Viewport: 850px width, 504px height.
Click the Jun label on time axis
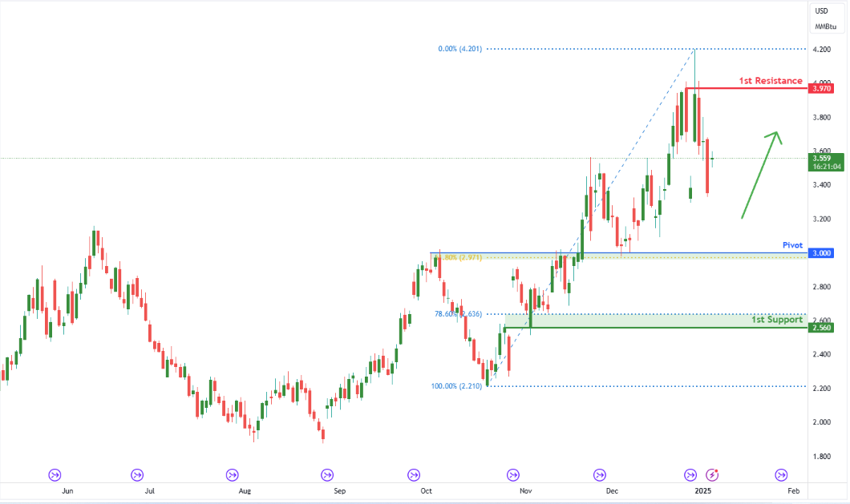point(67,491)
